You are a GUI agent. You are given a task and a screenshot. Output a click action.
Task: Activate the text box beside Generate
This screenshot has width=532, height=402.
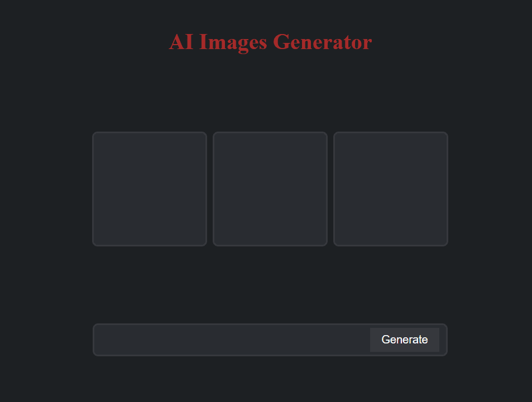(232, 340)
